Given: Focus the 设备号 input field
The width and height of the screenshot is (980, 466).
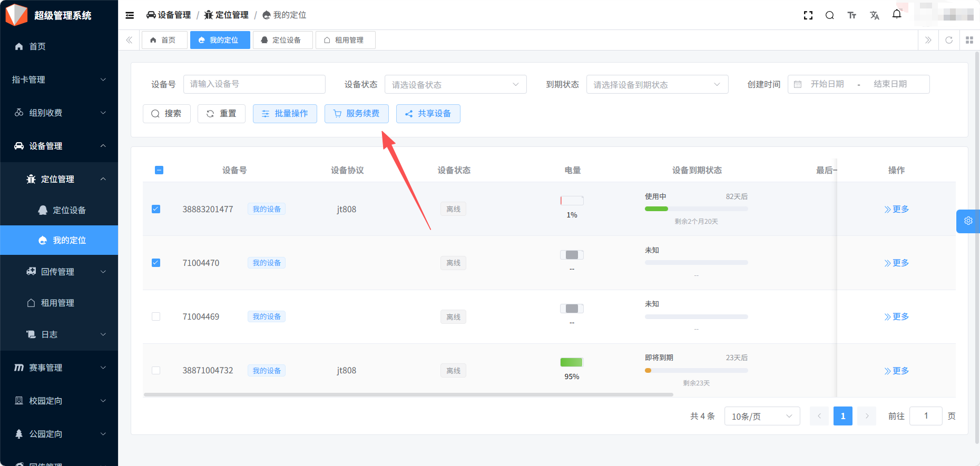Looking at the screenshot, I should (x=254, y=84).
